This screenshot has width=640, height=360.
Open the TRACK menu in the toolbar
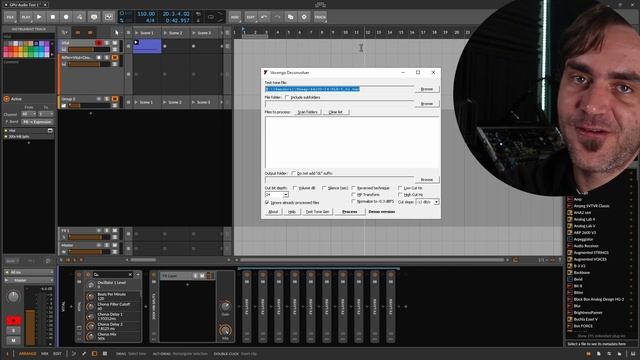coord(320,17)
